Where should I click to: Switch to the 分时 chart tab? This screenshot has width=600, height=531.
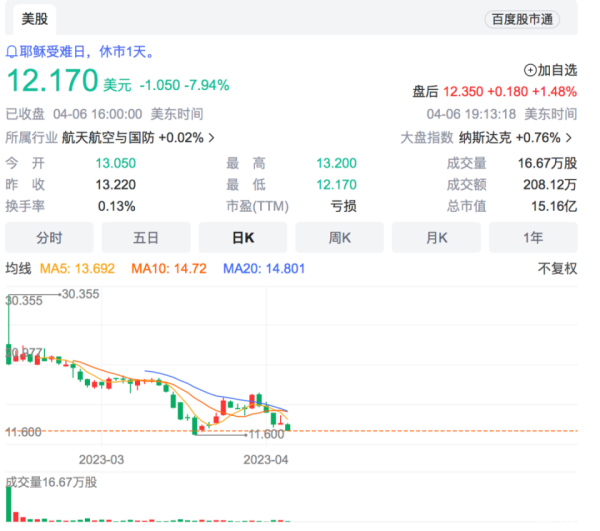(49, 238)
